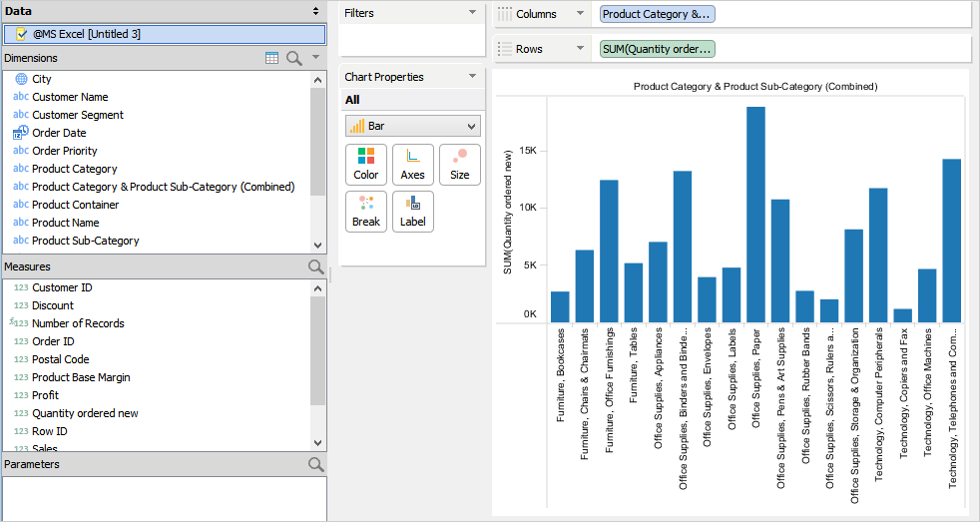
Task: Click the Break chart property button
Action: [365, 212]
